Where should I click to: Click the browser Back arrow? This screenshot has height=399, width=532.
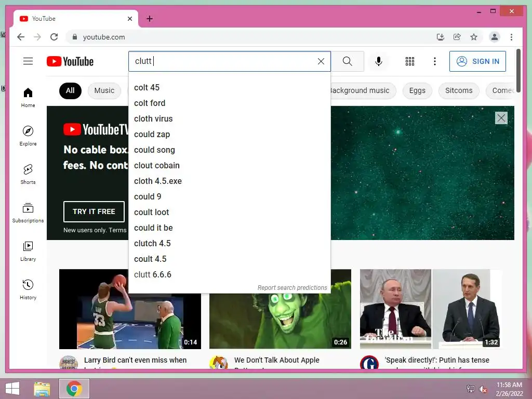(21, 37)
